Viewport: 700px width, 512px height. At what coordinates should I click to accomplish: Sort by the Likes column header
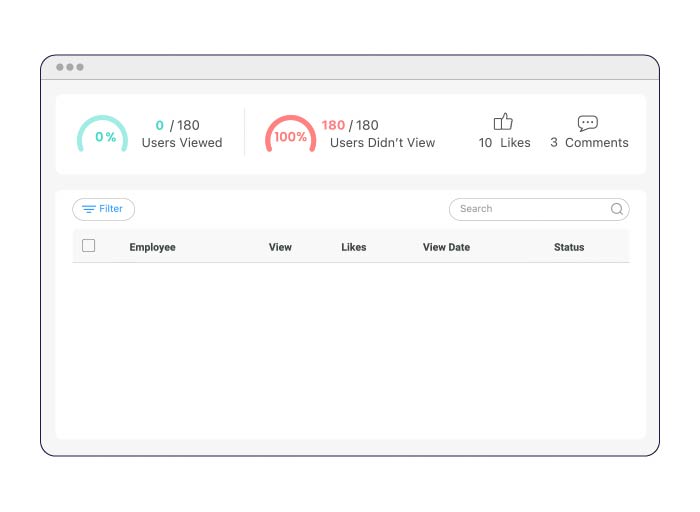pyautogui.click(x=354, y=247)
